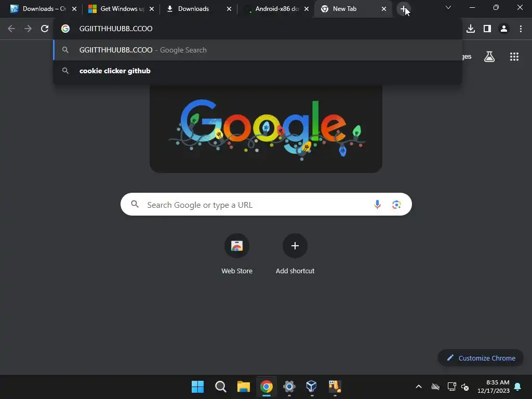Open Settings gear from the taskbar
The height and width of the screenshot is (399, 532).
[289, 387]
